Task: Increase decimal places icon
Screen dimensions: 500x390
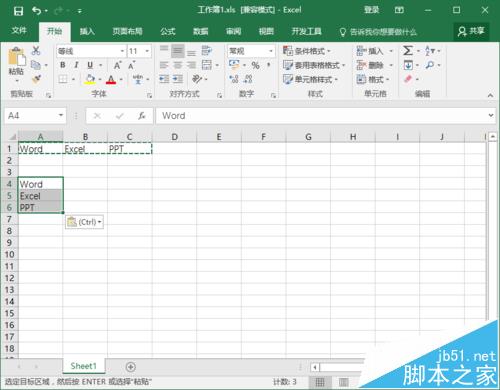Action: pyautogui.click(x=234, y=79)
